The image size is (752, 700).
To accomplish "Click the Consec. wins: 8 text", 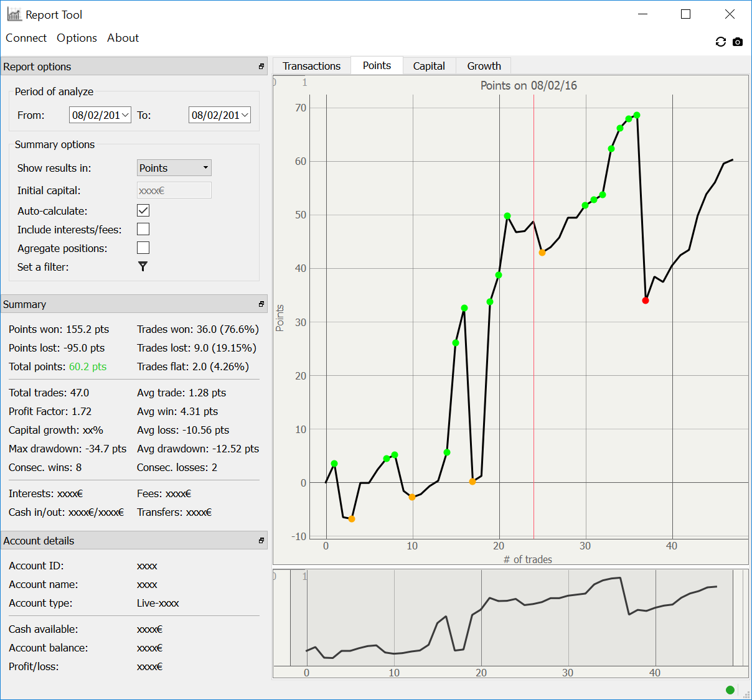I will (45, 467).
